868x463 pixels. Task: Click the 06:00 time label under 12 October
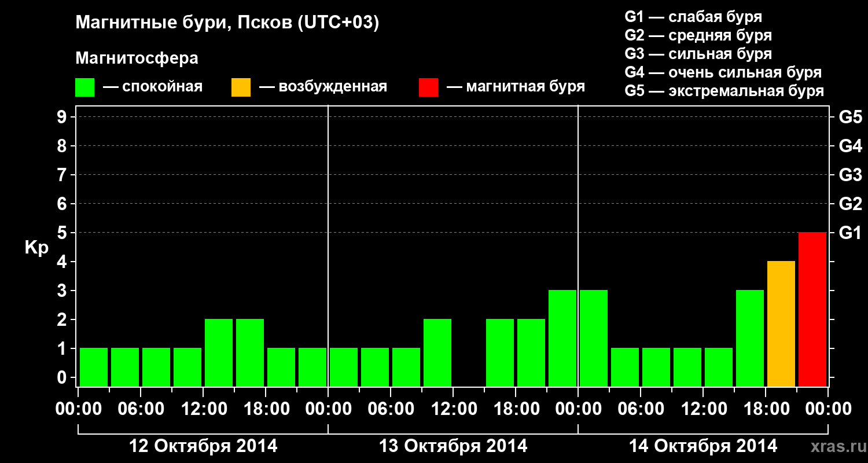141,409
